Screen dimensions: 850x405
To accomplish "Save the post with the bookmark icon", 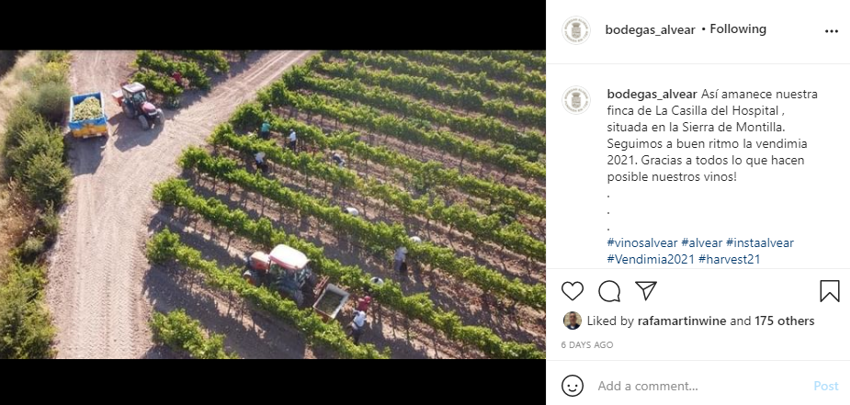I will 829,291.
